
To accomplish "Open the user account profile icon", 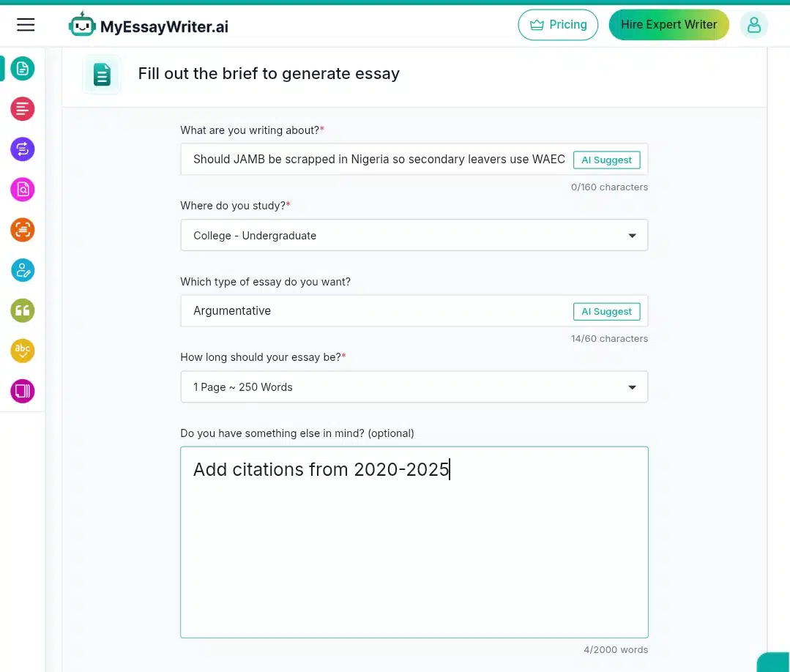I will tap(753, 25).
